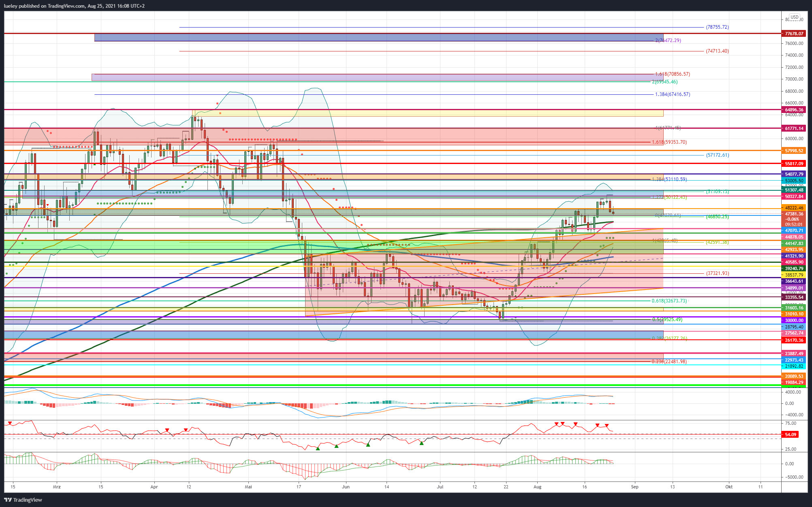812x507 pixels.
Task: Select the header text 'lueley published on TradingView.com'
Action: click(44, 6)
